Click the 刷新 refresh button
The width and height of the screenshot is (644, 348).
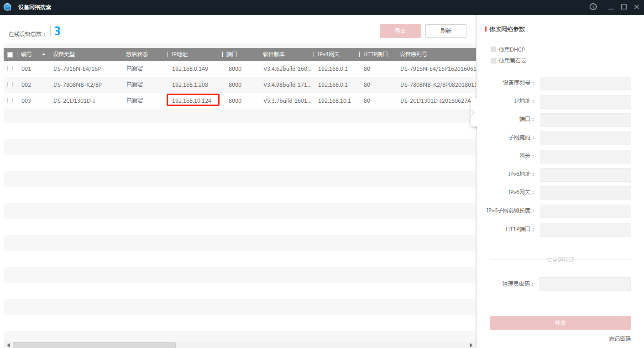pos(445,31)
